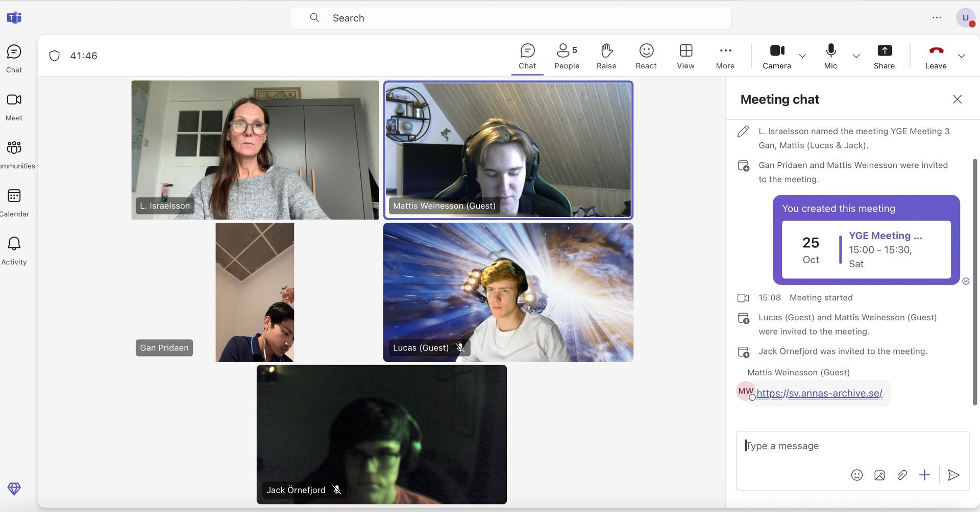The width and height of the screenshot is (980, 512).
Task: Open the View layout options
Action: (685, 56)
